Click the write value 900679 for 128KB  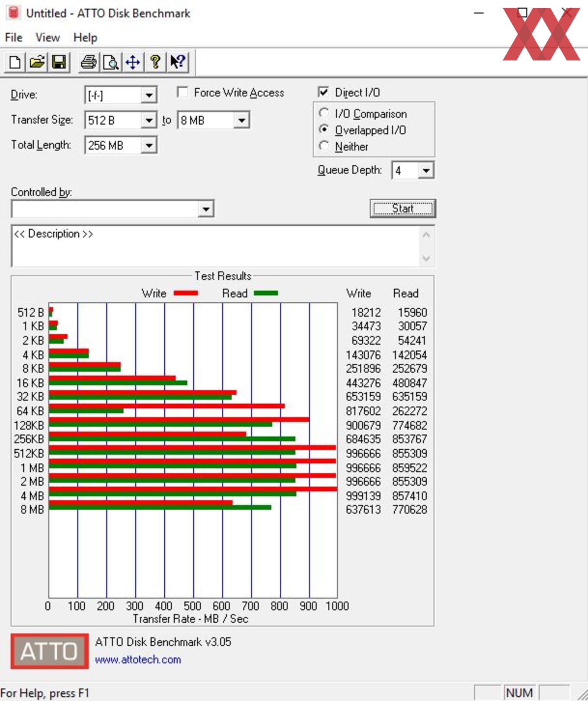coord(363,425)
